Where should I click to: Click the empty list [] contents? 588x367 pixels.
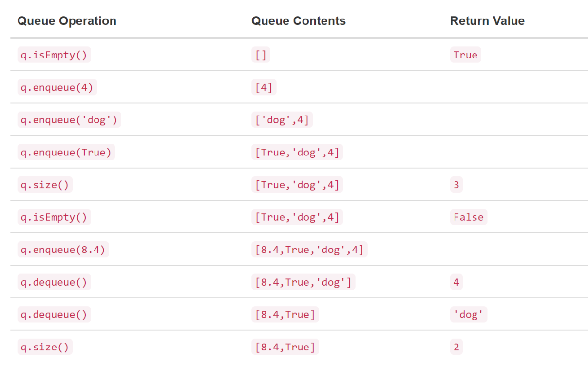pos(261,55)
